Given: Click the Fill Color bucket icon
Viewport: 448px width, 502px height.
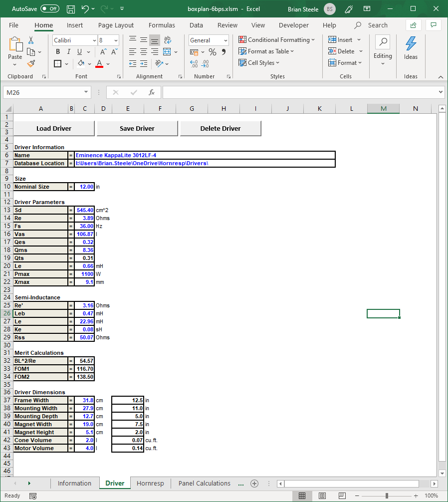Looking at the screenshot, I should click(x=81, y=64).
